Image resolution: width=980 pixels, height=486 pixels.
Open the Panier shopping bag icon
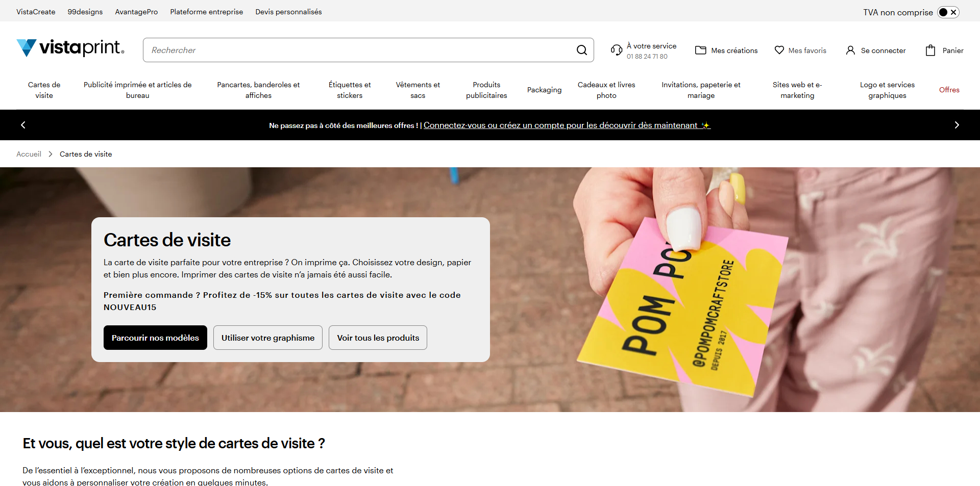(x=930, y=50)
